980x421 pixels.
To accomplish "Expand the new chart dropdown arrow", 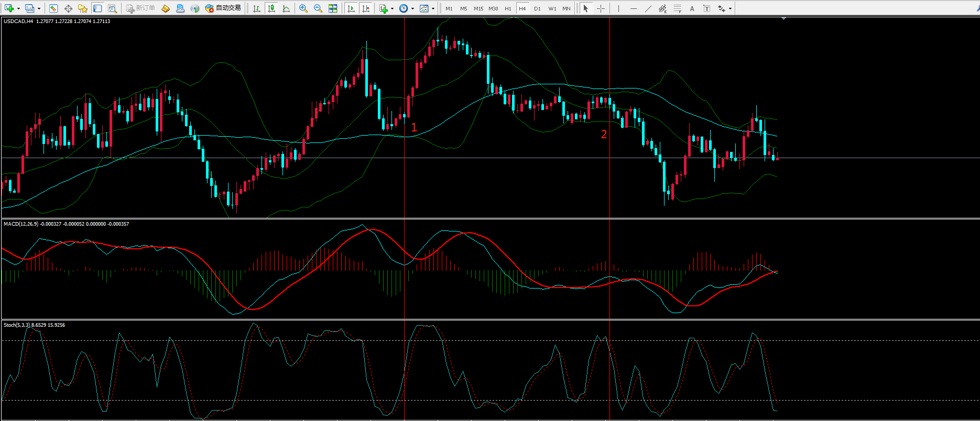I will (18, 8).
